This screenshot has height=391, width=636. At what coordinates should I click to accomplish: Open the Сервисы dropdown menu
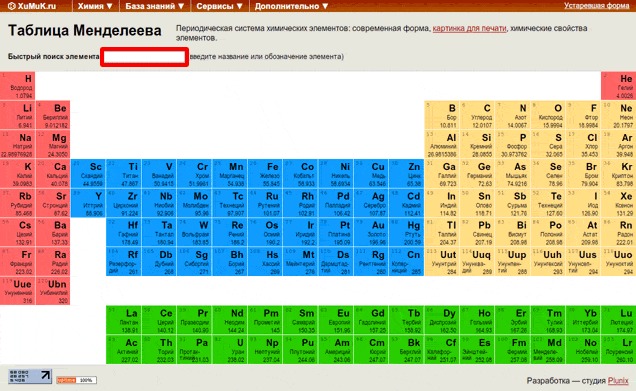coord(219,6)
